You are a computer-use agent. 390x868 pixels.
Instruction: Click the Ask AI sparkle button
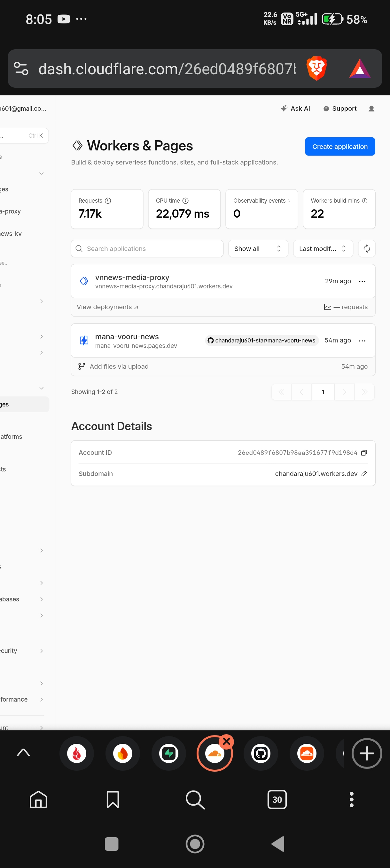click(295, 108)
